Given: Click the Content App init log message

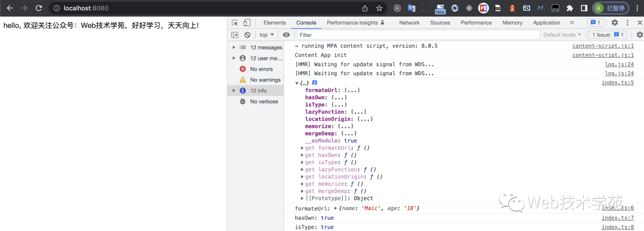Looking at the screenshot, I should point(321,55).
